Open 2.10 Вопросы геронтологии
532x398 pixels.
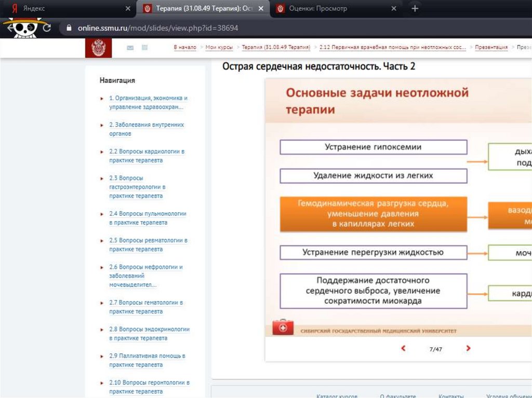pyautogui.click(x=149, y=387)
